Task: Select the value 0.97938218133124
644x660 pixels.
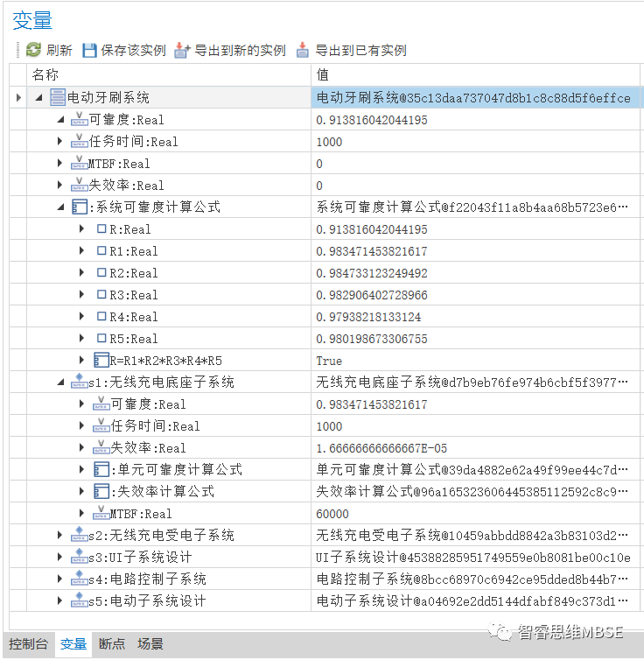Action: click(x=368, y=317)
